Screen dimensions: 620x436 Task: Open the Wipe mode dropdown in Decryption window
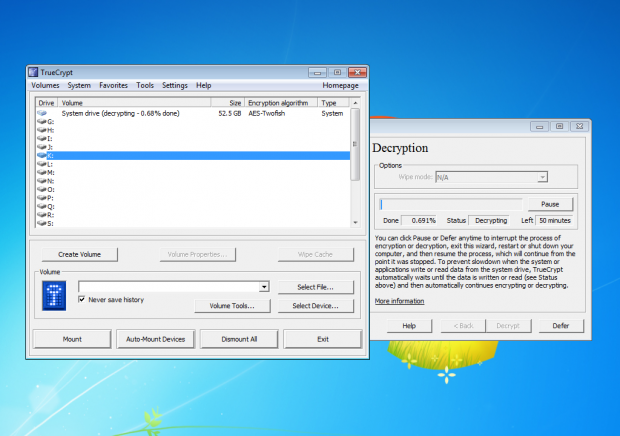[542, 177]
